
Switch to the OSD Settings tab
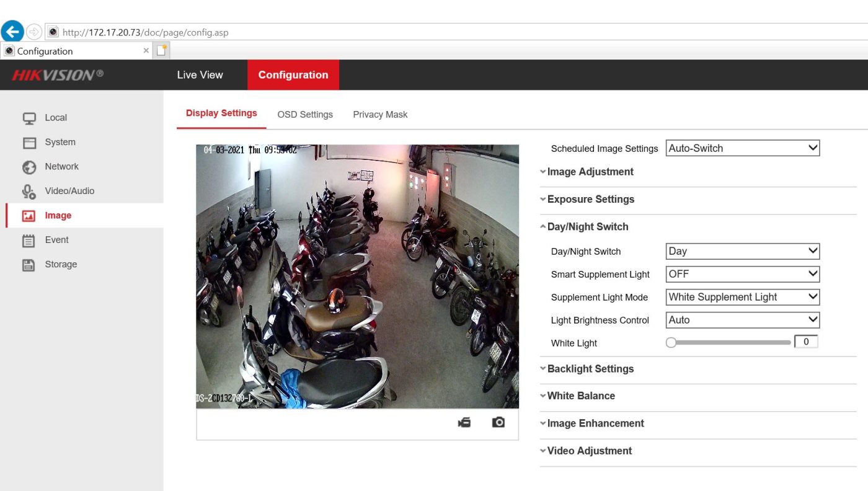click(305, 115)
